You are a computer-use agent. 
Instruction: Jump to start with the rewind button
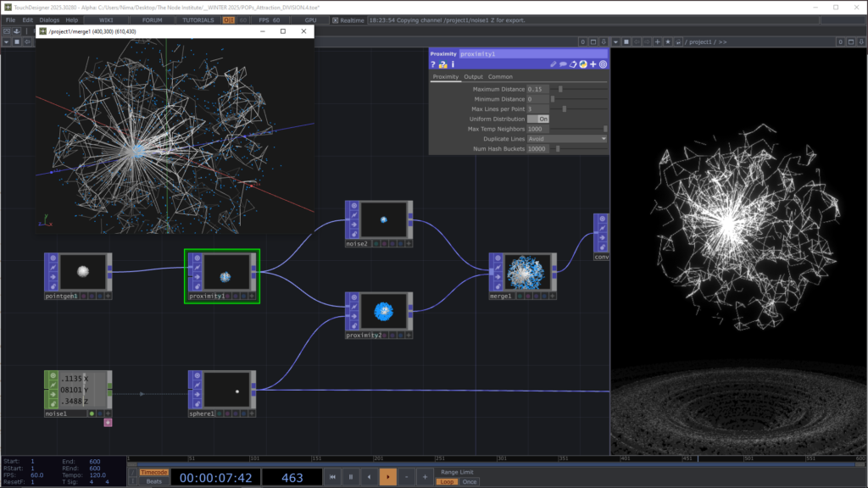pos(334,477)
